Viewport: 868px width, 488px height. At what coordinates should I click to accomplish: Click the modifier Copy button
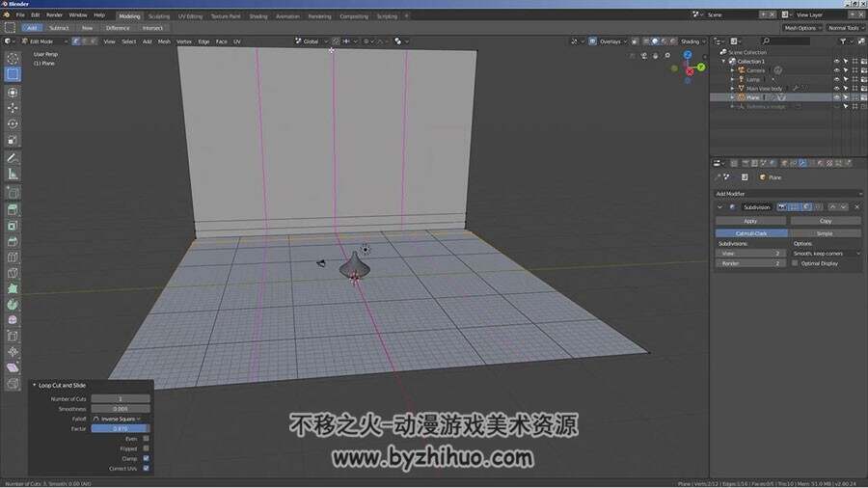tap(826, 221)
